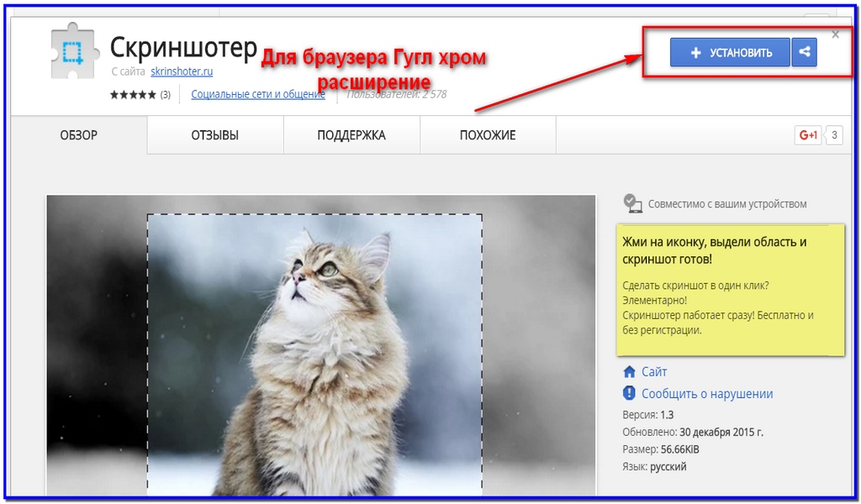The image size is (861, 504).
Task: Open the Сообщить о нарушении link
Action: pos(707,394)
